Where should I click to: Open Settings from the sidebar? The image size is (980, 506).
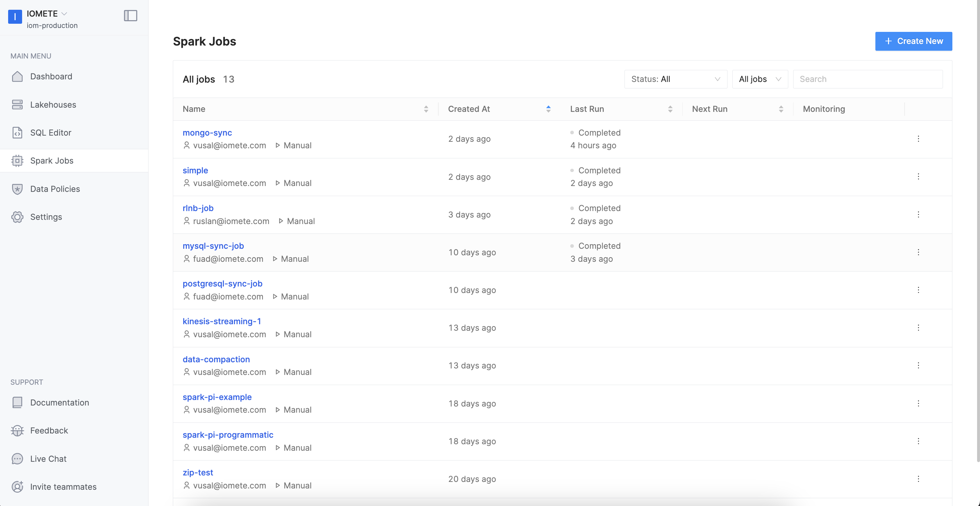click(74, 217)
